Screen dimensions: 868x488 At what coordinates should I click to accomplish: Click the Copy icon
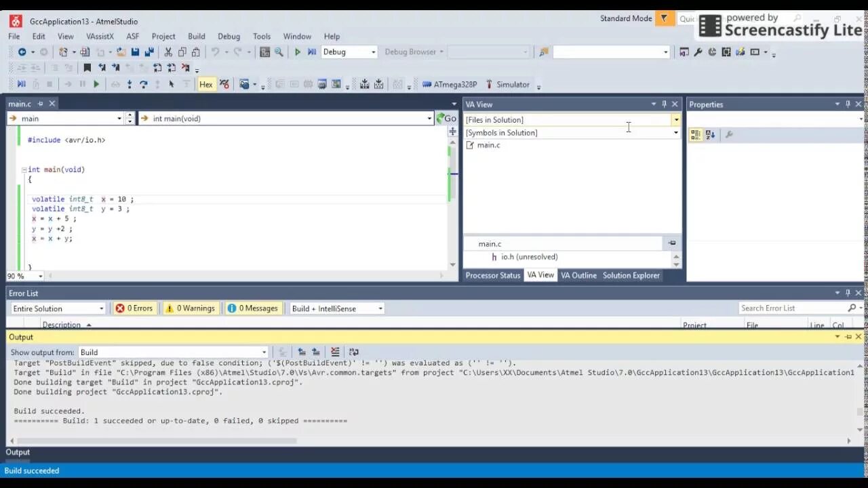coord(182,52)
